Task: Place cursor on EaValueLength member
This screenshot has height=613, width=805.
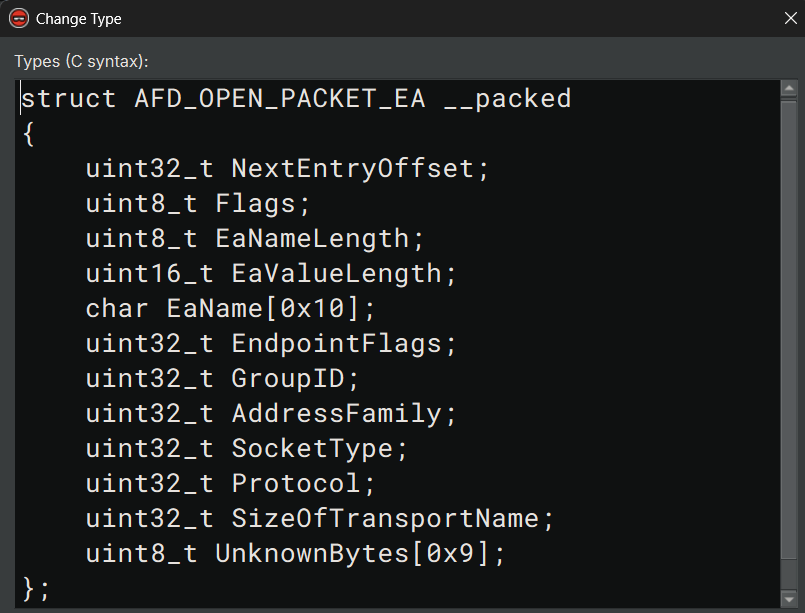Action: coord(336,274)
